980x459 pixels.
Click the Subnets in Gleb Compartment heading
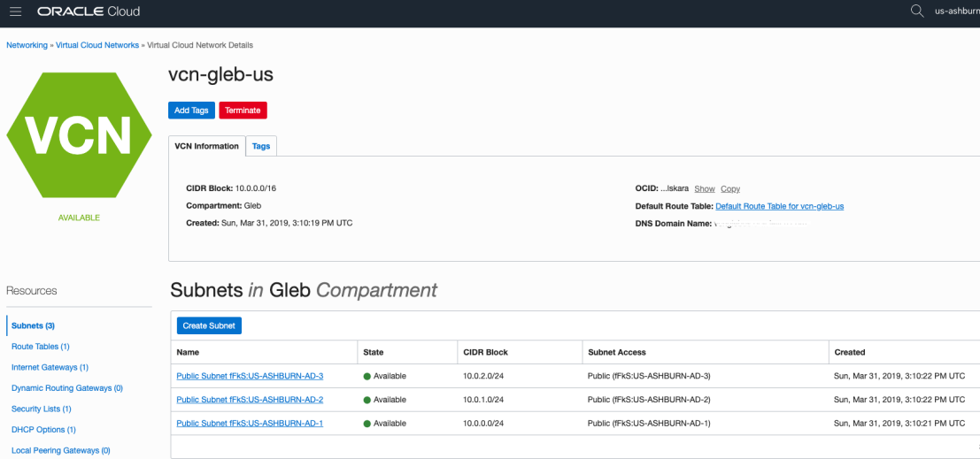[x=303, y=290]
